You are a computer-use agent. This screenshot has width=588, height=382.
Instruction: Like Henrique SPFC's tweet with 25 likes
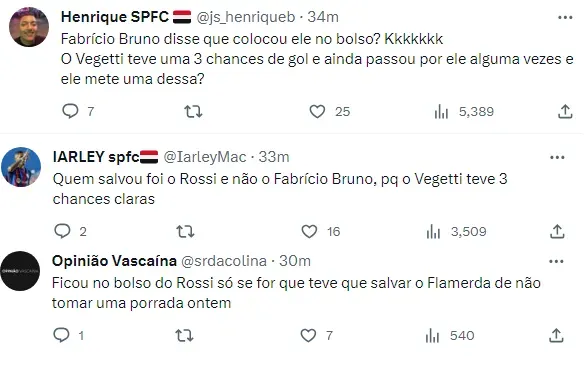[x=317, y=111]
